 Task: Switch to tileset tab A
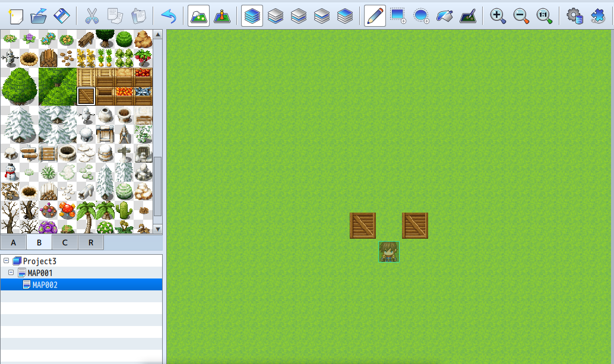(x=13, y=243)
